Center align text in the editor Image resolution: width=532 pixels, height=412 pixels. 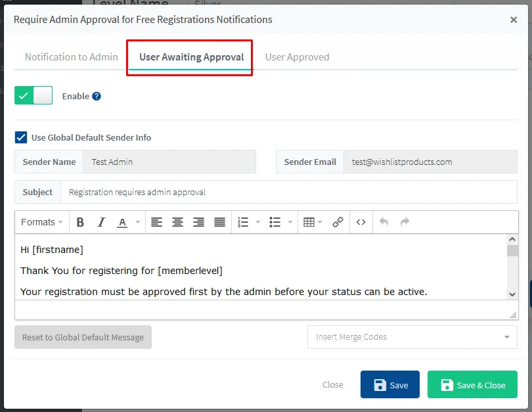tap(177, 222)
